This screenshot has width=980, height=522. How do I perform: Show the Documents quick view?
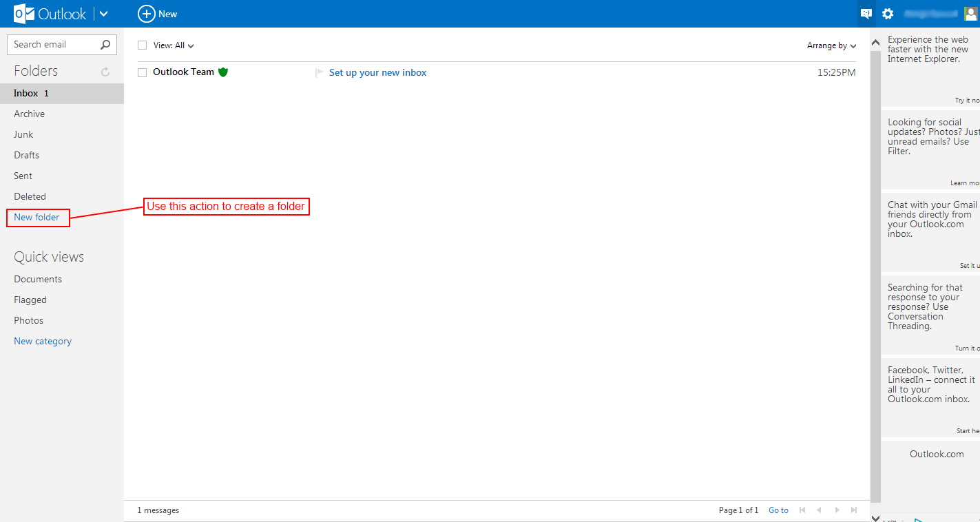coord(38,279)
